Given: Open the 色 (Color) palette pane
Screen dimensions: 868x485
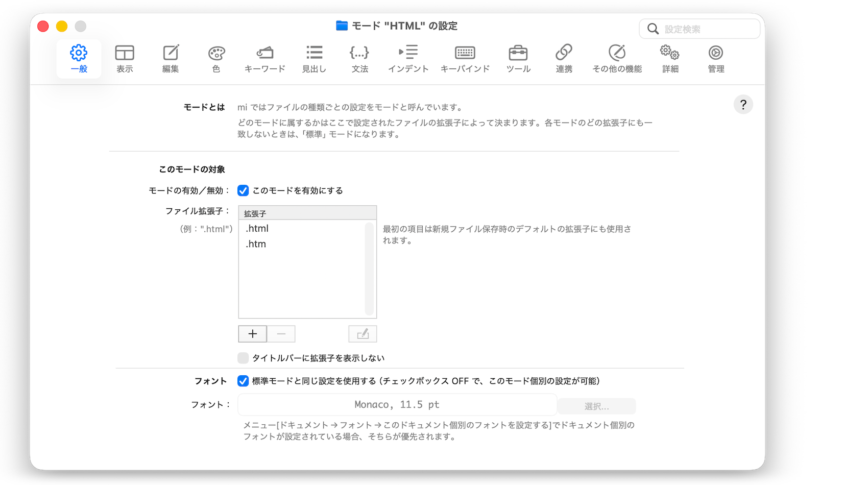Looking at the screenshot, I should pyautogui.click(x=216, y=59).
